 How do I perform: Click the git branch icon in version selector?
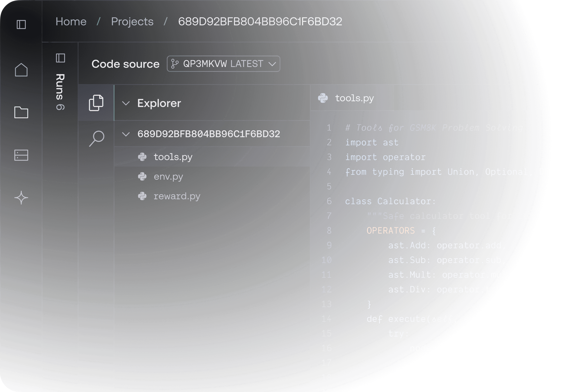(x=175, y=64)
